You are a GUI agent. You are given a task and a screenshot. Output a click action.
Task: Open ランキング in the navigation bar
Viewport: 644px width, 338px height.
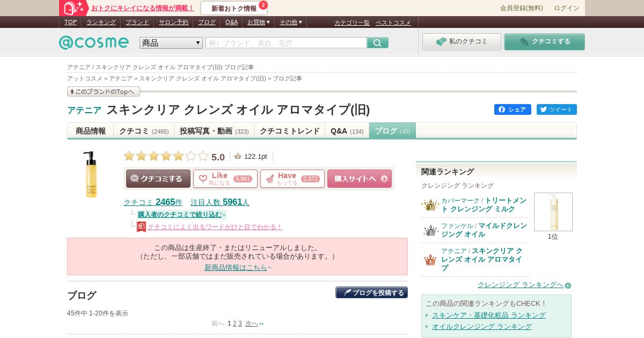coord(101,22)
